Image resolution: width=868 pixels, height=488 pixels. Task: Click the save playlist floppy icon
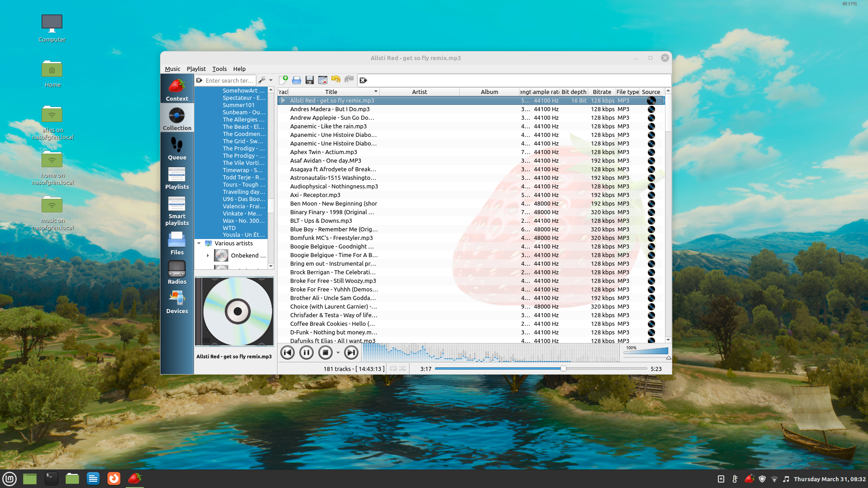pyautogui.click(x=310, y=80)
